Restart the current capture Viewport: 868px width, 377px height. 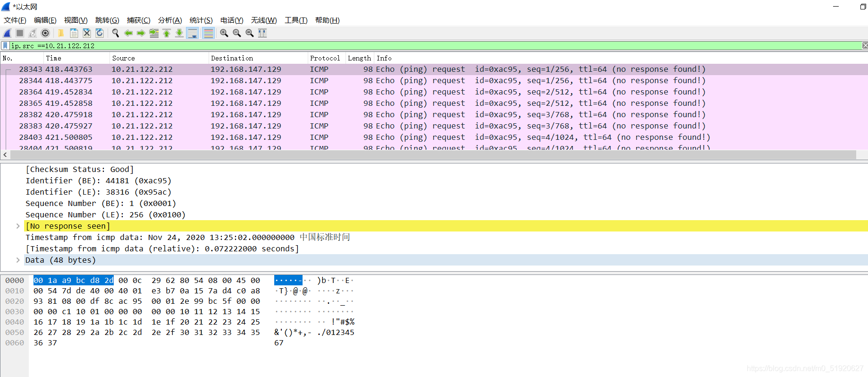click(33, 33)
